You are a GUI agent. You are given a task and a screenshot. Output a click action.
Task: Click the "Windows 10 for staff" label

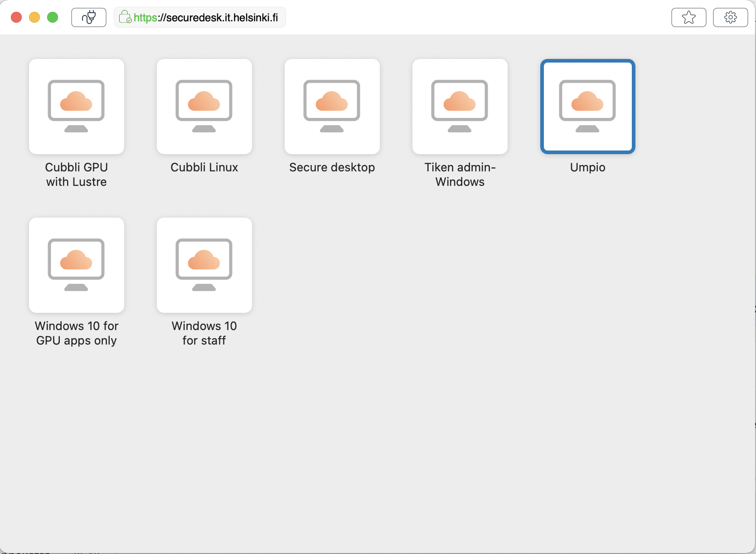click(204, 333)
